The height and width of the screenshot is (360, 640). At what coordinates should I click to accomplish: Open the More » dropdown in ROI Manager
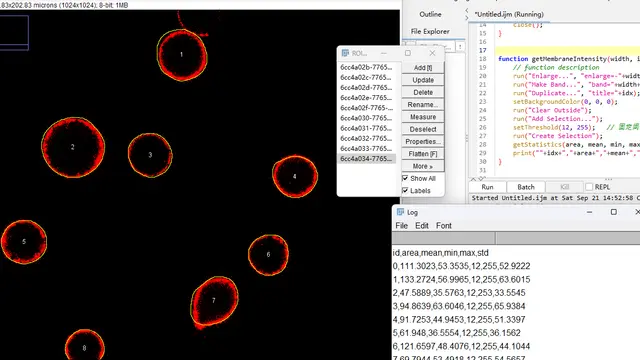coord(423,166)
